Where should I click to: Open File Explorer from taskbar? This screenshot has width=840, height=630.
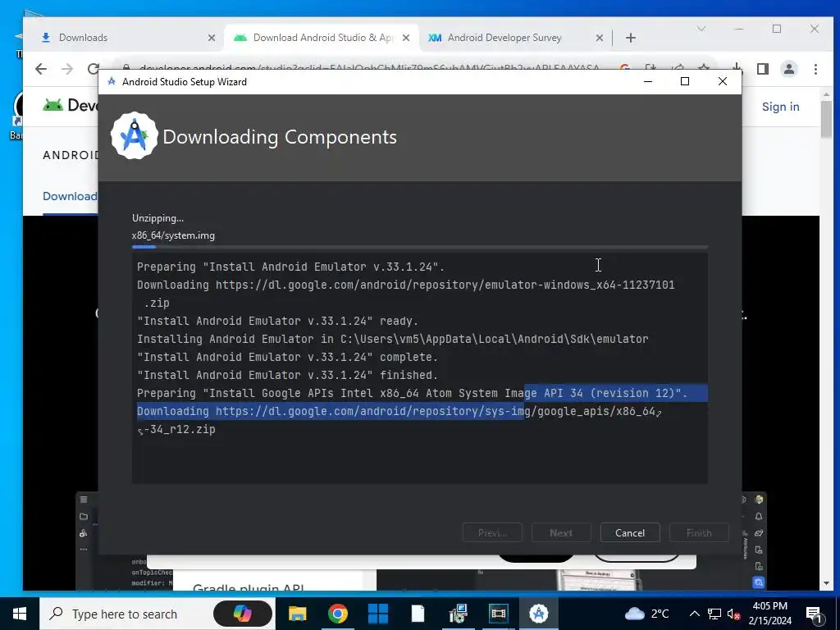click(297, 614)
